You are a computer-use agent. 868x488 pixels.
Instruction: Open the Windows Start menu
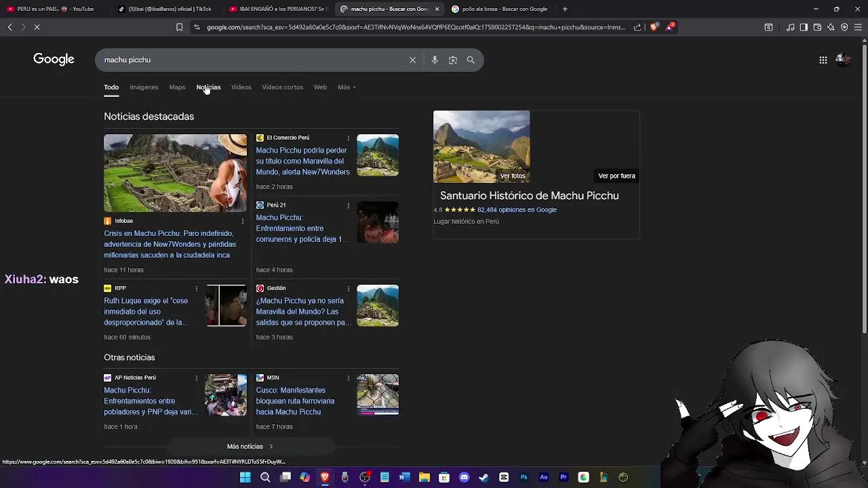click(245, 477)
